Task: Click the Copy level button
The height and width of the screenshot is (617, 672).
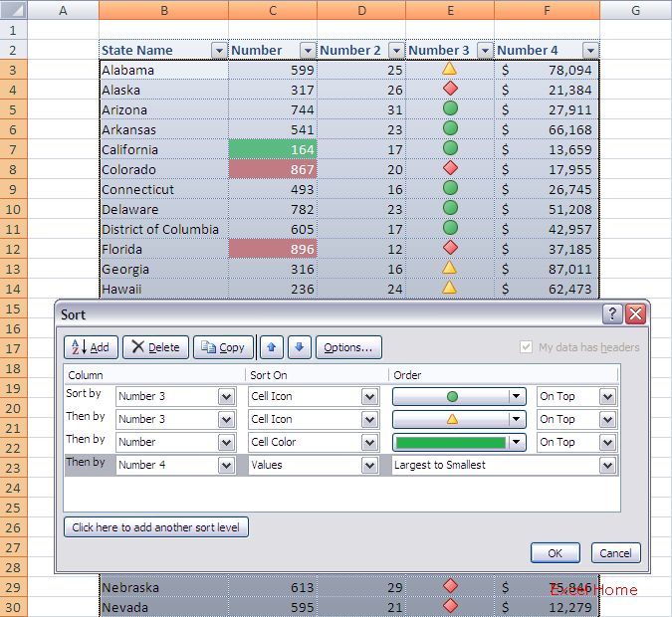Action: (222, 347)
